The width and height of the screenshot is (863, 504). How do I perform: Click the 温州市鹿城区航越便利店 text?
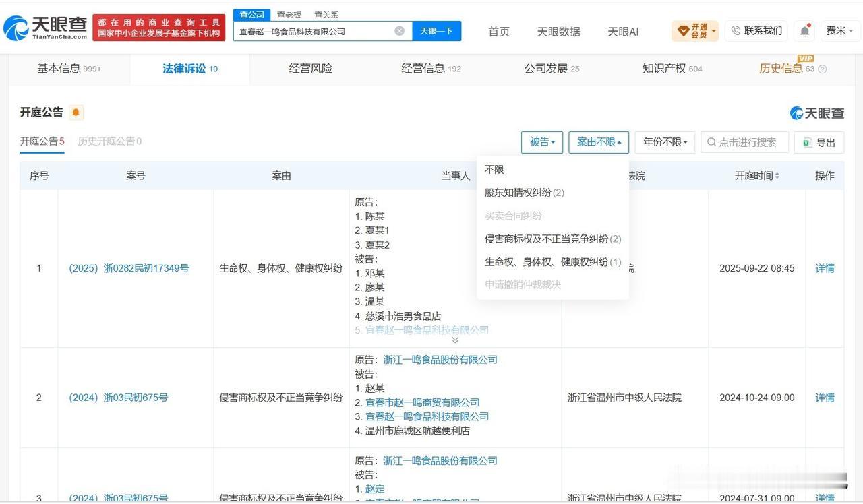(x=417, y=431)
